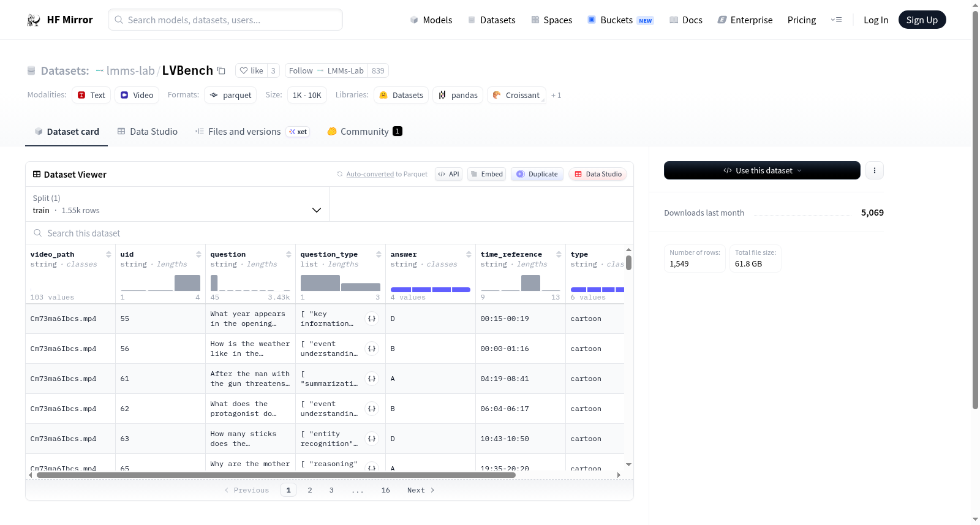980x525 pixels.
Task: Visit the Enterprise page
Action: 745,20
